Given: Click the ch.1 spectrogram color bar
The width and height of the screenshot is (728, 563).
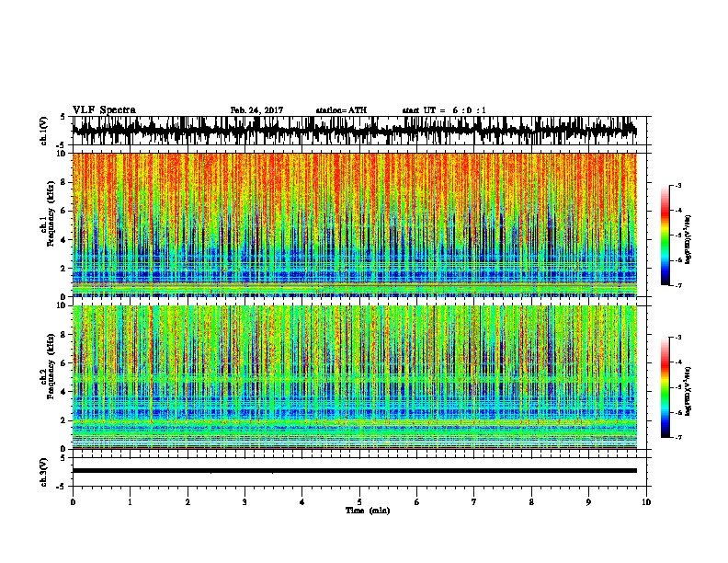Looking at the screenshot, I should [x=665, y=236].
